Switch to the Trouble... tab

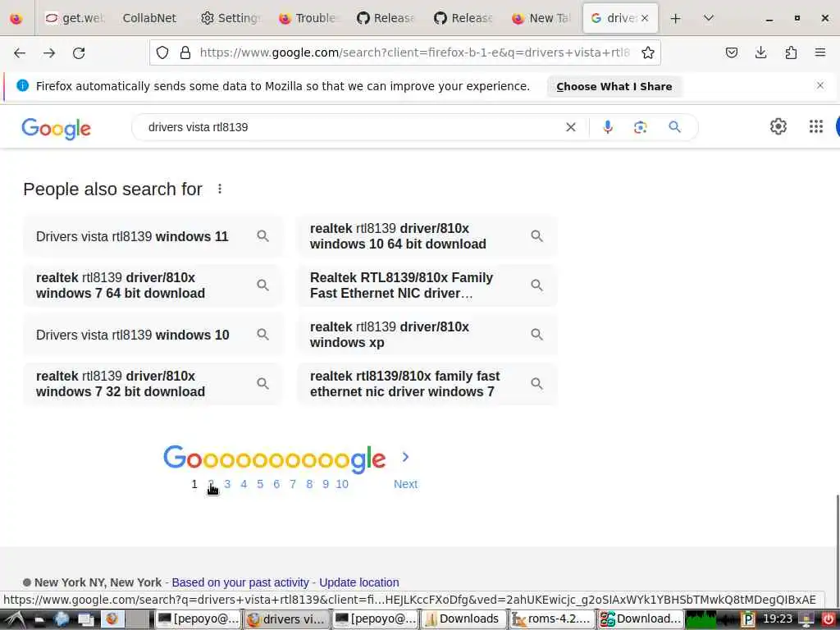308,18
